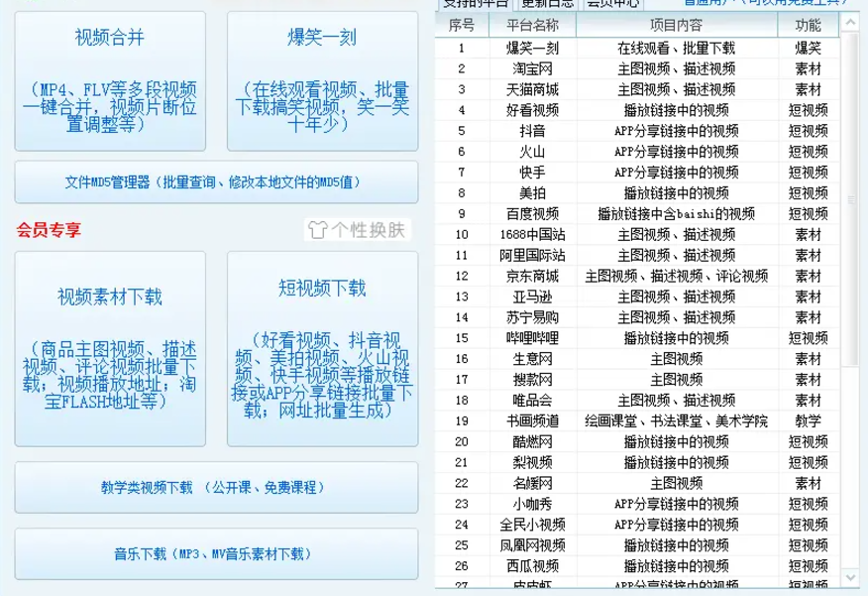
Task: Select the 淘宝网 row
Action: tap(637, 68)
